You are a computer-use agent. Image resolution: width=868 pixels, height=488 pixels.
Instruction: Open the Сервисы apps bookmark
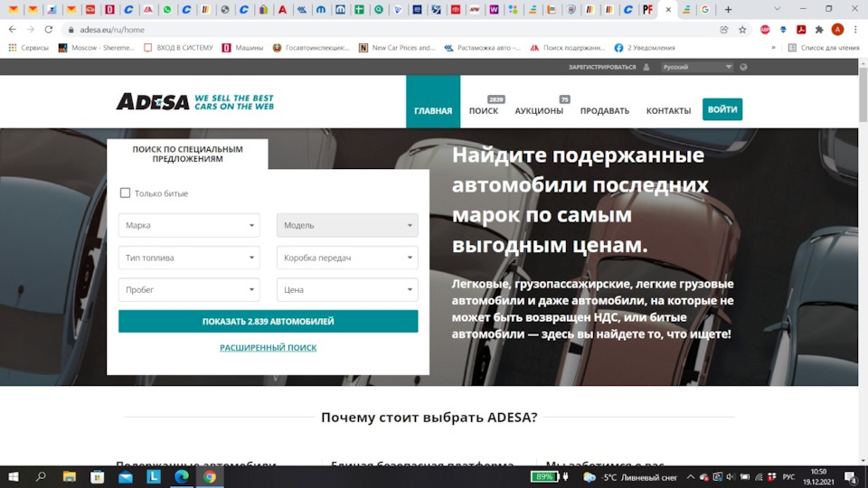(28, 48)
